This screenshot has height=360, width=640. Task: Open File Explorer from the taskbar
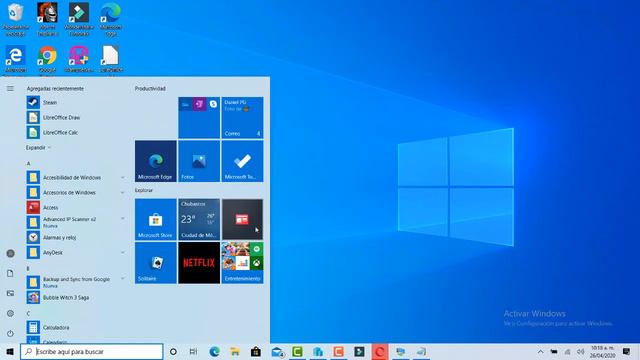point(235,351)
